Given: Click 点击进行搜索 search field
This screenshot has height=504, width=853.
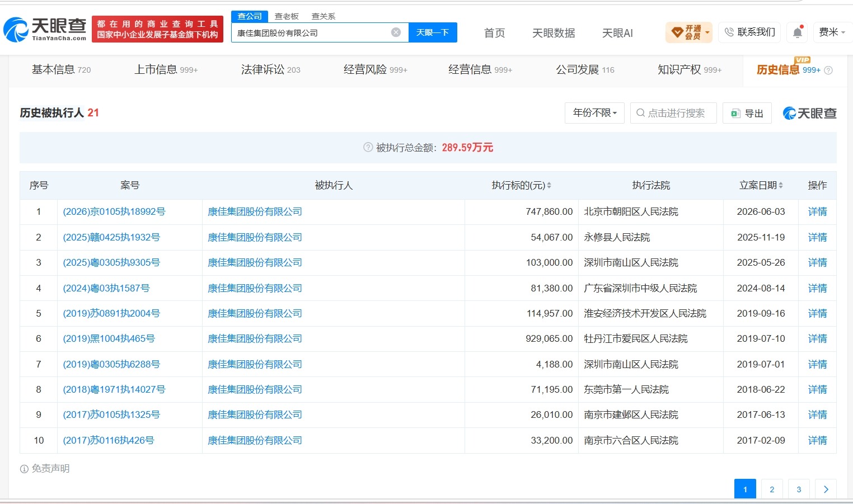Looking at the screenshot, I should (673, 113).
